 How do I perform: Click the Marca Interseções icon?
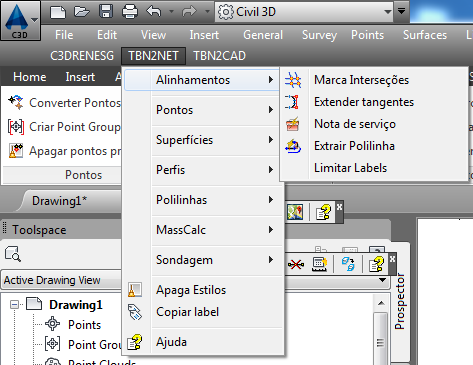293,80
